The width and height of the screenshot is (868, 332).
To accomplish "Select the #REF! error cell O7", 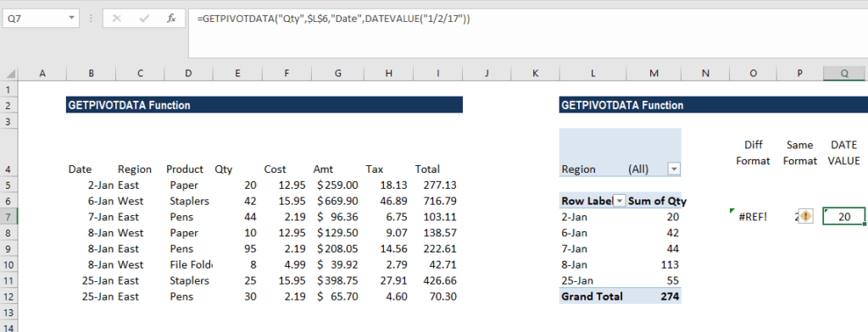I will coord(753,217).
